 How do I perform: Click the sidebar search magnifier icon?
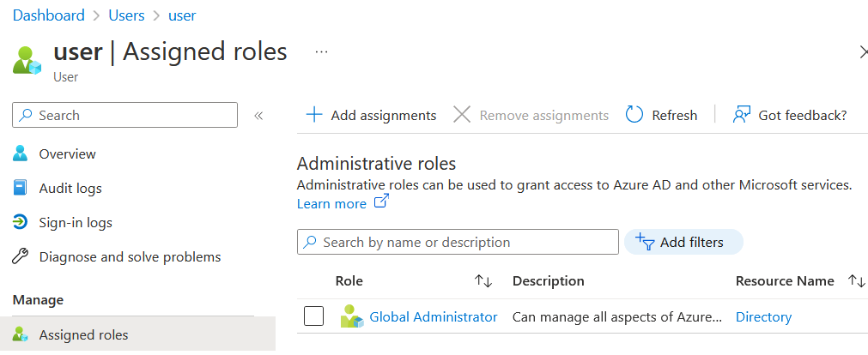click(26, 115)
